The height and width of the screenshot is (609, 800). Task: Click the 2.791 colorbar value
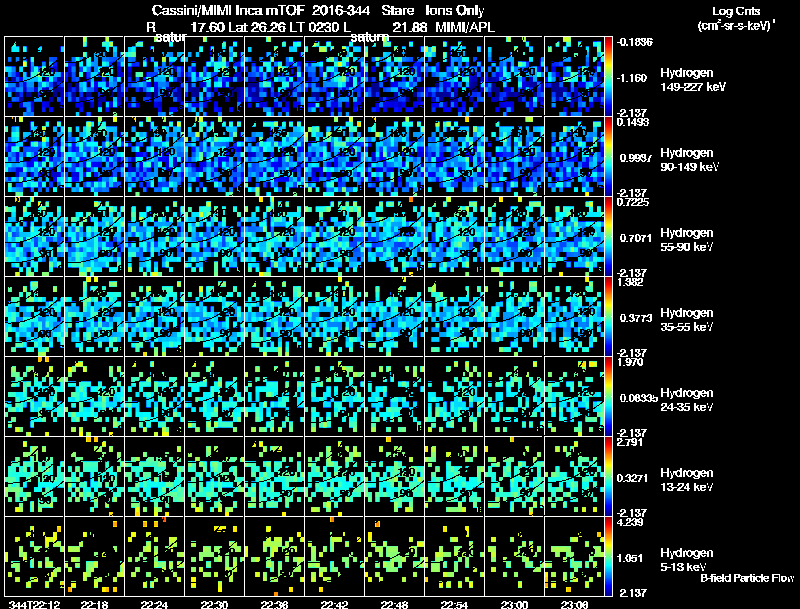tap(631, 442)
